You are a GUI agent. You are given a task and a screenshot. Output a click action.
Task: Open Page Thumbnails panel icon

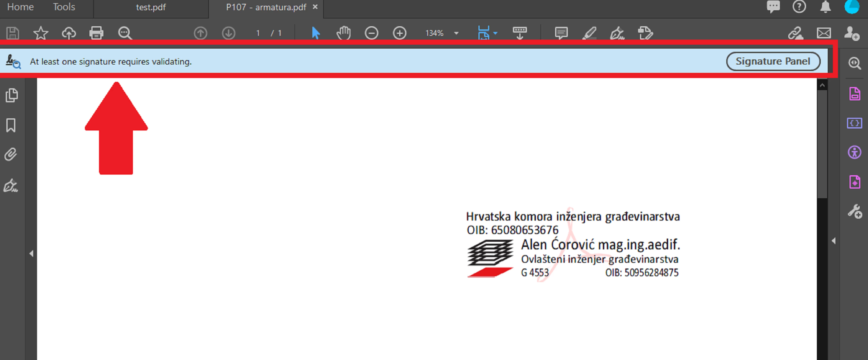(11, 95)
